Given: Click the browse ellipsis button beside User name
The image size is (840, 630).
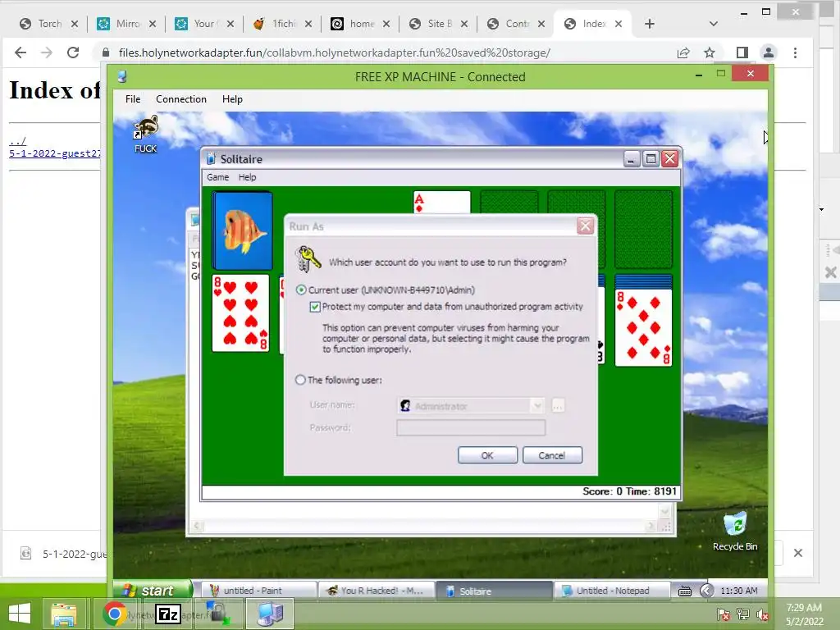Looking at the screenshot, I should pyautogui.click(x=558, y=405).
